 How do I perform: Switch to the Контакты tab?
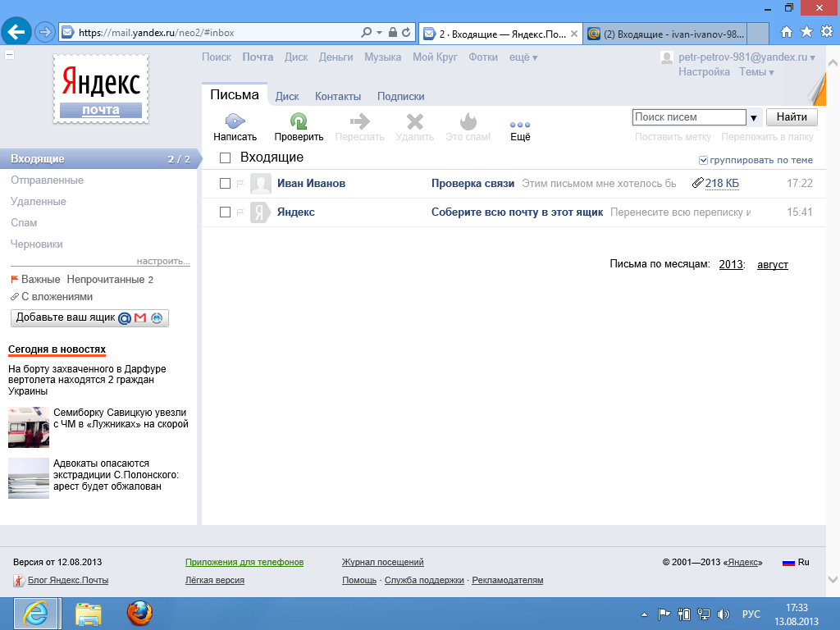click(337, 97)
